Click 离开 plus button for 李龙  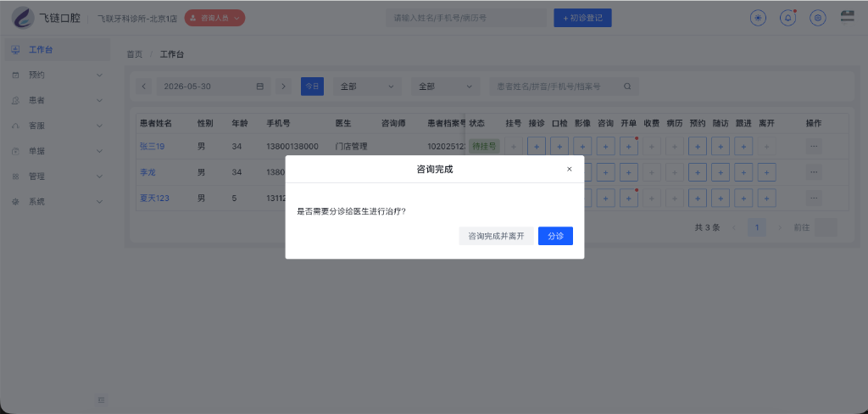click(x=766, y=172)
